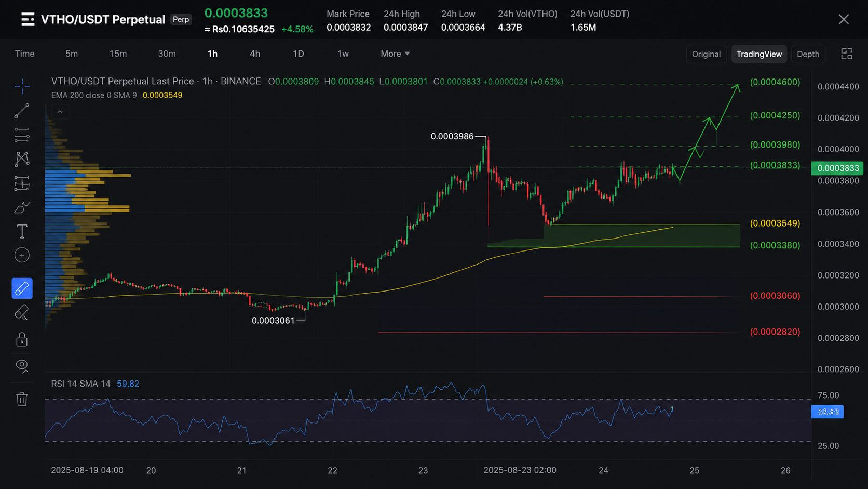
Task: Click the 2025-08-19 04:00 time label
Action: (87, 470)
